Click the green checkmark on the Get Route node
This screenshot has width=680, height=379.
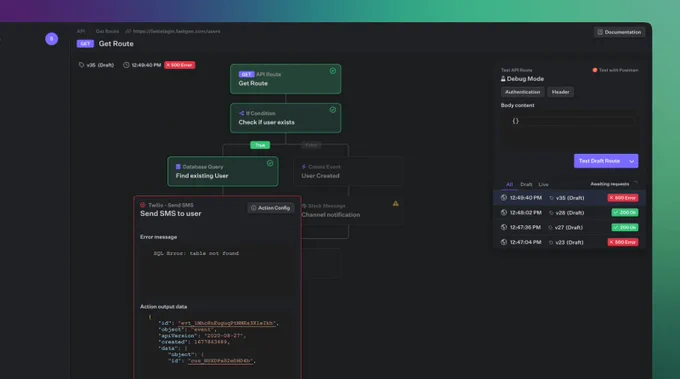pyautogui.click(x=333, y=71)
